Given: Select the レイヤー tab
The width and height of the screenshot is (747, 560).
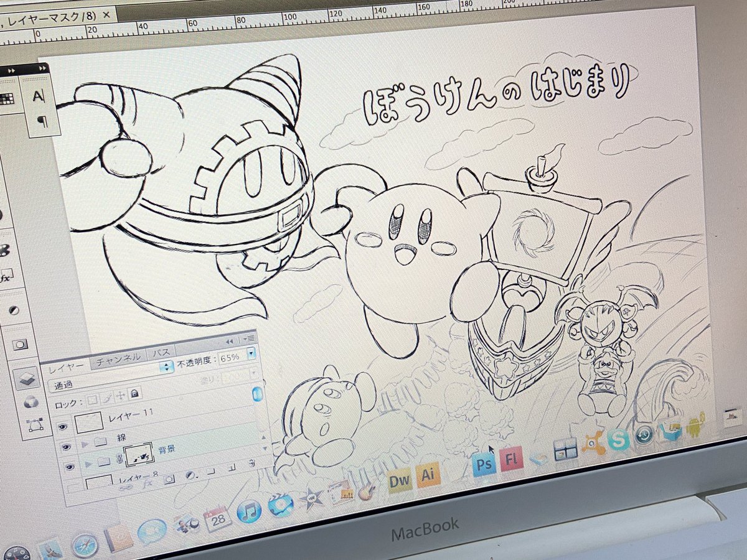Looking at the screenshot, I should (x=65, y=366).
